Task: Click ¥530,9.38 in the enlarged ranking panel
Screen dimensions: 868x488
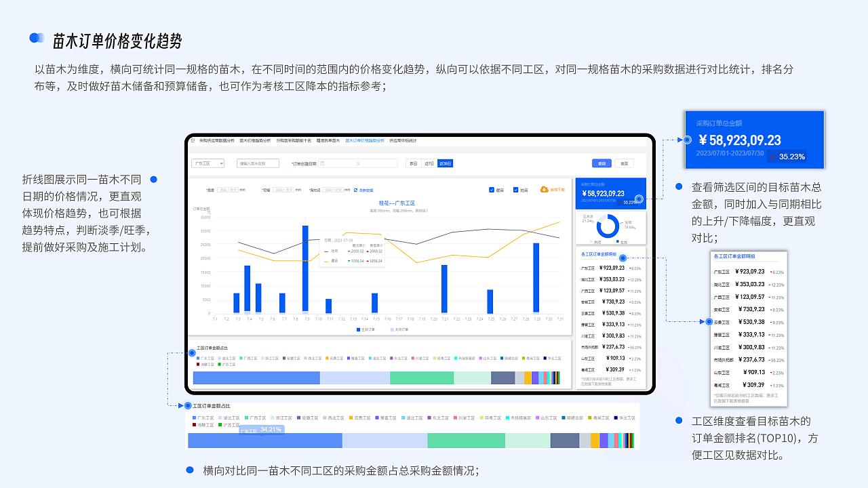Action: pos(752,322)
